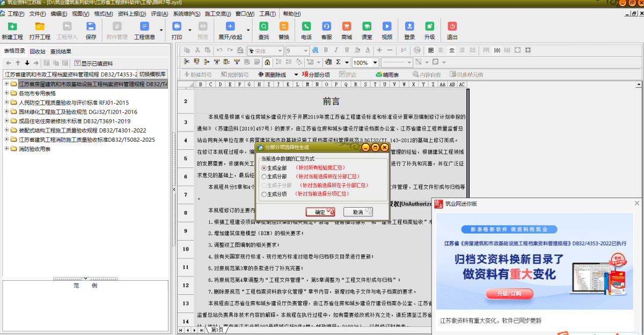This screenshot has height=335, width=644.
Task: Confirm the dialog with 确定 button
Action: [x=320, y=212]
